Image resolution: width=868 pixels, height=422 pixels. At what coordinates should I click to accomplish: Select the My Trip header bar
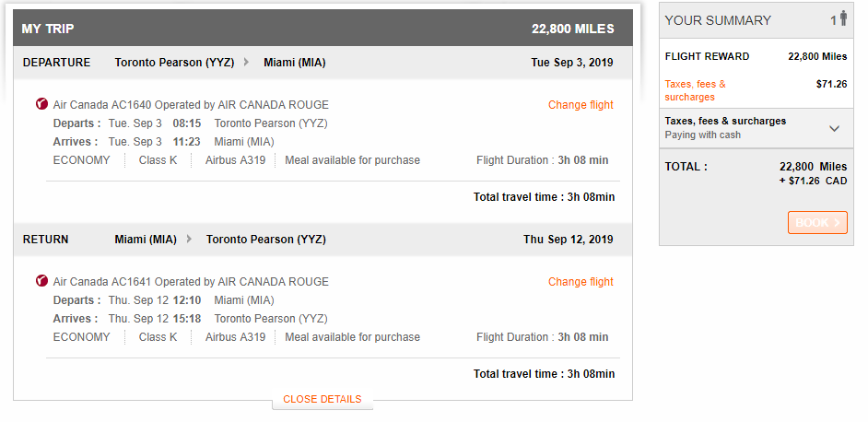323,29
